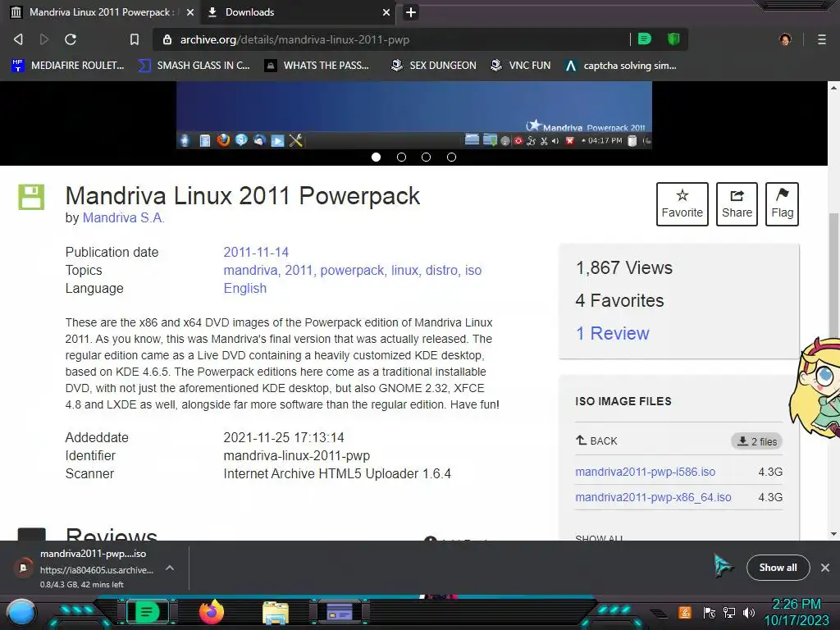Favorite this item with the star button
Screen dimensions: 840x630
(x=682, y=204)
